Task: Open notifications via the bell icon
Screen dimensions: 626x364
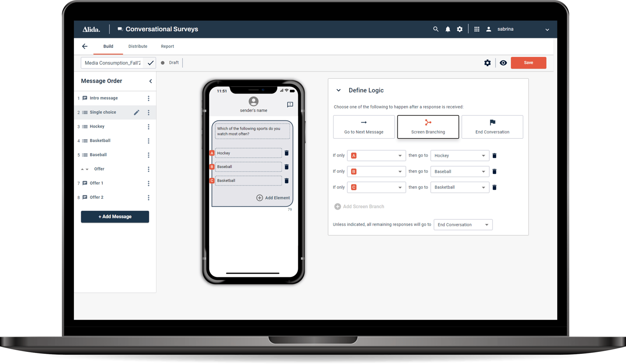Action: click(x=448, y=29)
